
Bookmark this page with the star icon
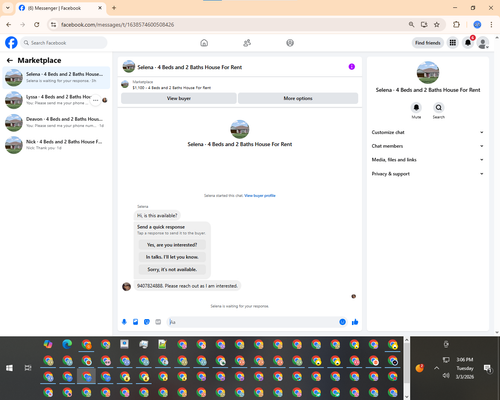tap(437, 24)
